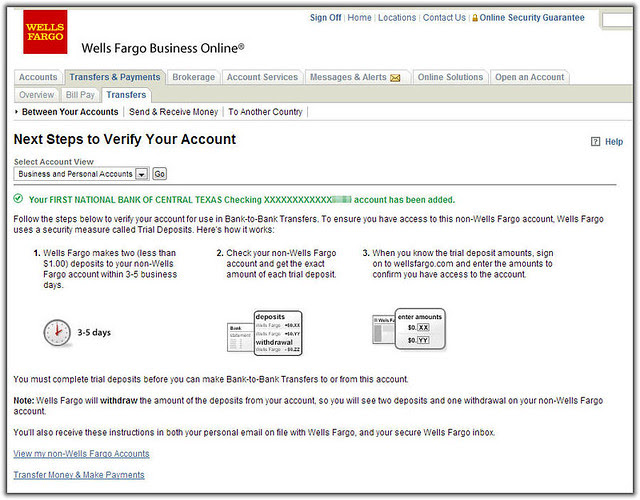Click the Help question mark icon
This screenshot has width=640, height=500.
pos(596,142)
